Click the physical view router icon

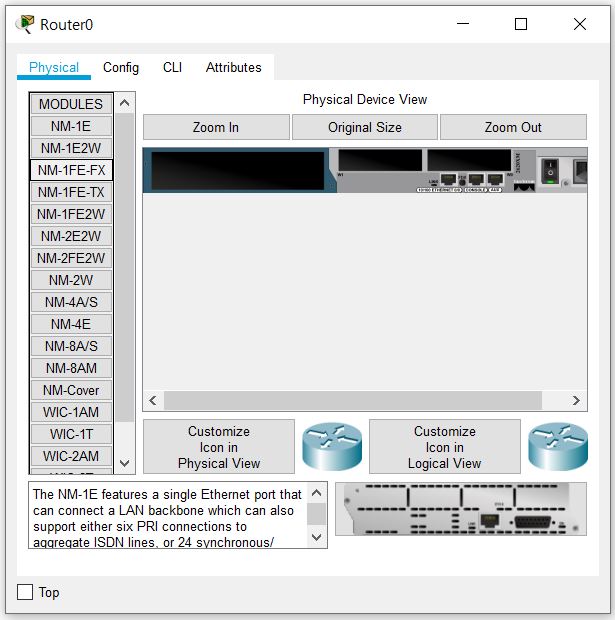[332, 446]
